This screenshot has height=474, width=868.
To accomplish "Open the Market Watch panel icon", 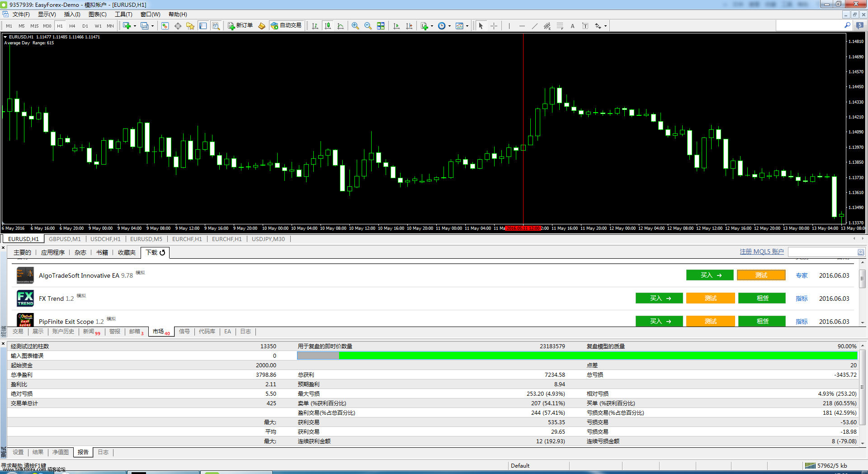I will coord(165,26).
